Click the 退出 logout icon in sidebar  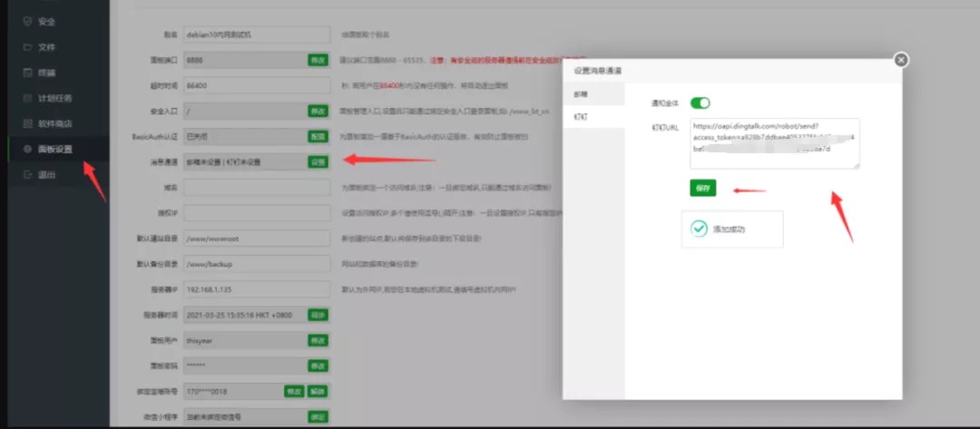27,174
